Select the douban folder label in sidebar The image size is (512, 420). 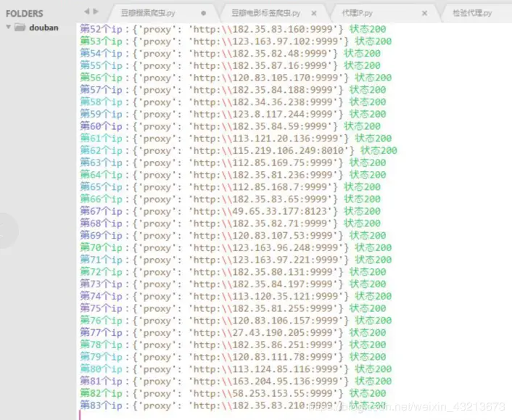(x=44, y=28)
